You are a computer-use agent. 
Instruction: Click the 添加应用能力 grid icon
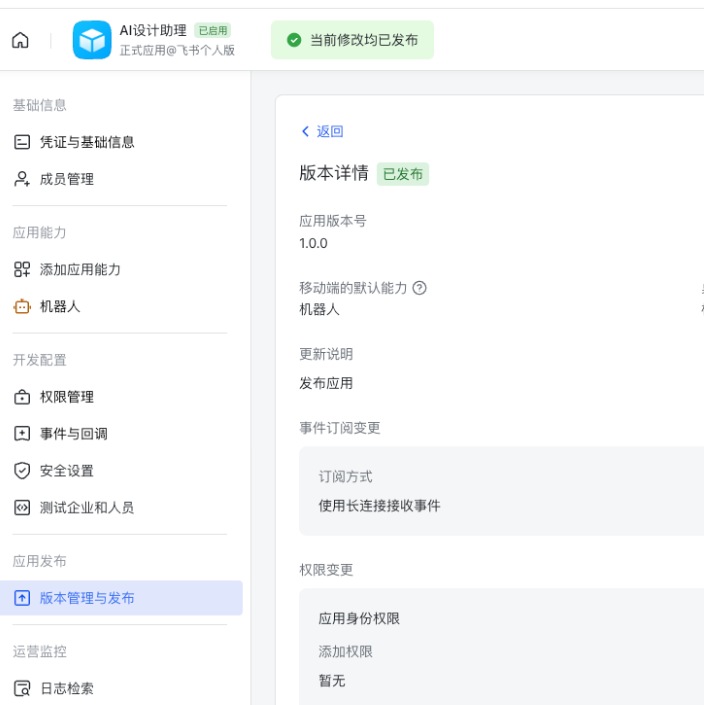tap(22, 269)
